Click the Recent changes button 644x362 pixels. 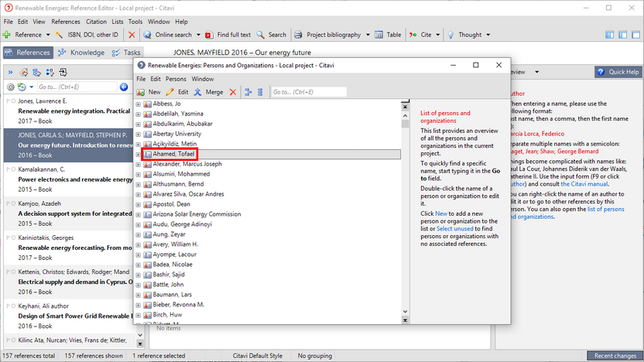click(x=615, y=356)
